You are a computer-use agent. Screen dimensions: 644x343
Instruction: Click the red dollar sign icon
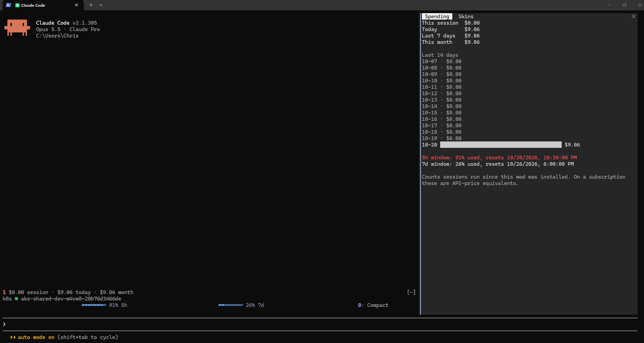pyautogui.click(x=4, y=292)
